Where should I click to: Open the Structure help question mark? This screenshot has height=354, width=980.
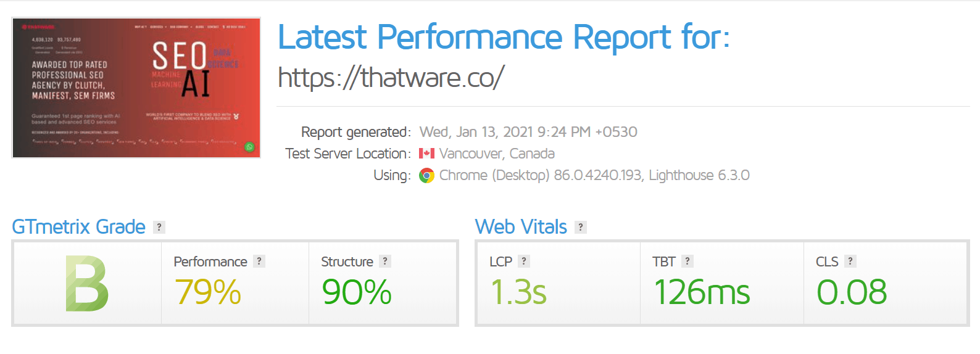[385, 261]
